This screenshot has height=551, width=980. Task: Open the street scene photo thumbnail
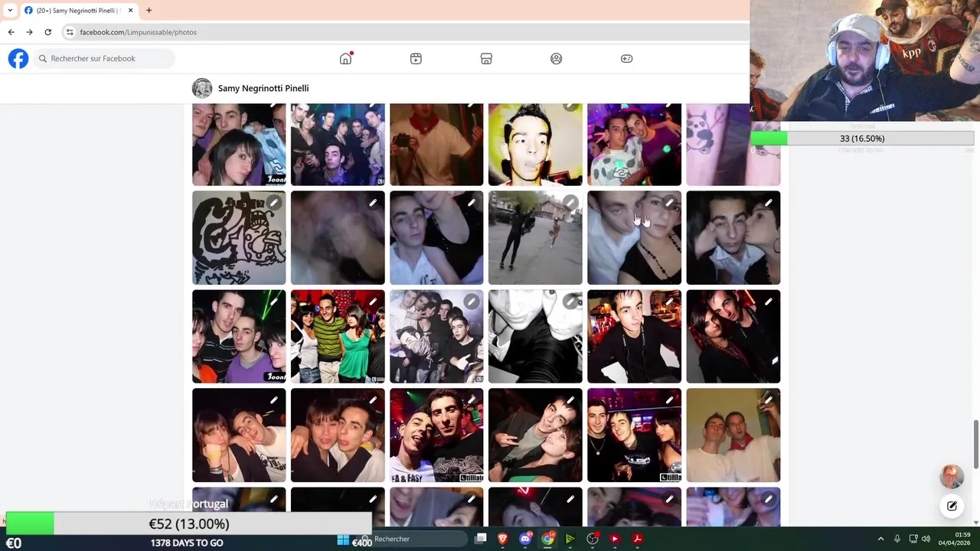click(x=535, y=237)
